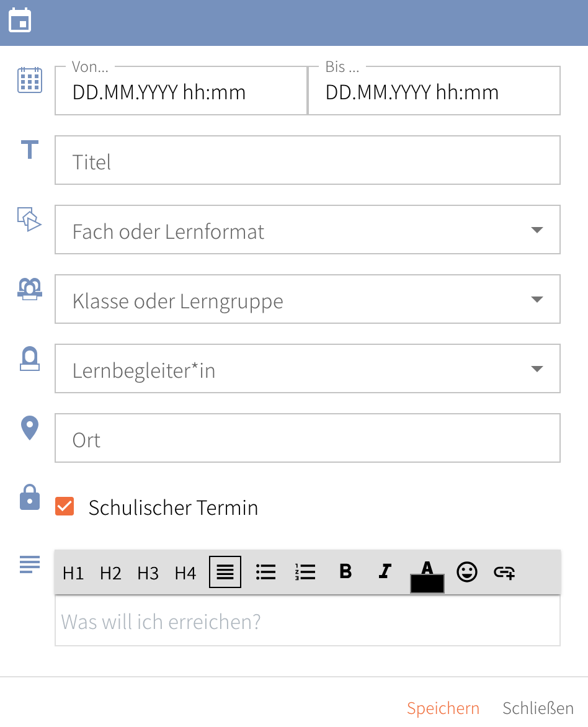Click the calendar icon in the header
The image size is (588, 727).
pyautogui.click(x=20, y=22)
